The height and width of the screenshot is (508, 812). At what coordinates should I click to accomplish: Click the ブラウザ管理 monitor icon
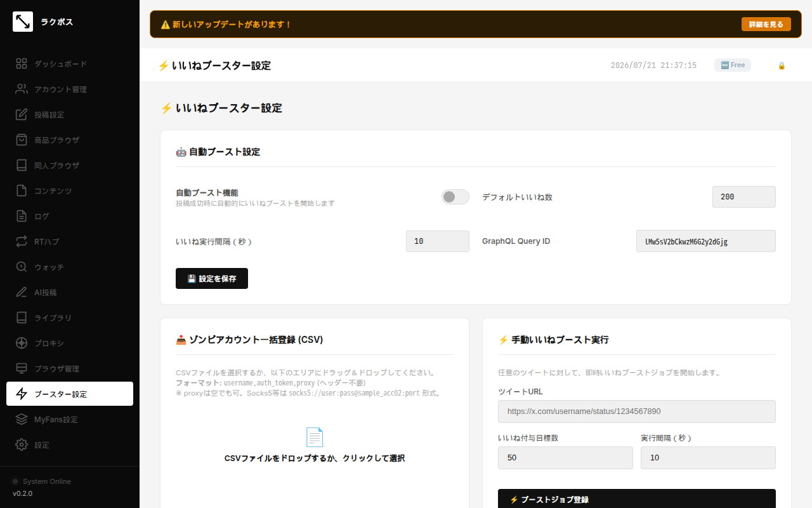tap(22, 368)
